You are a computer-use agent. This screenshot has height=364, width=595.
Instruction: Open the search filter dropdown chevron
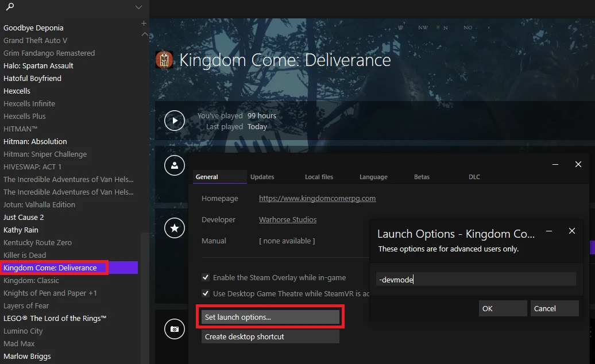tap(138, 8)
